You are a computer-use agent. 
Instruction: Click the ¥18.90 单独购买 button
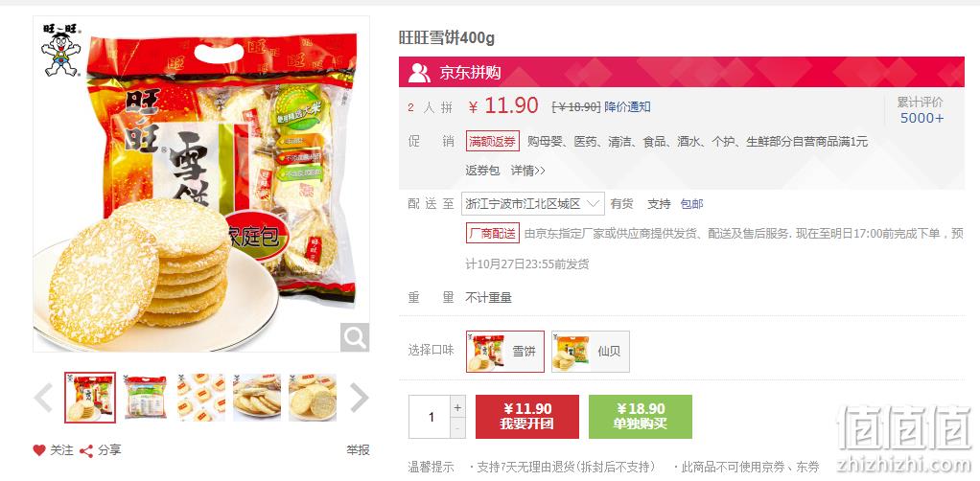640,417
